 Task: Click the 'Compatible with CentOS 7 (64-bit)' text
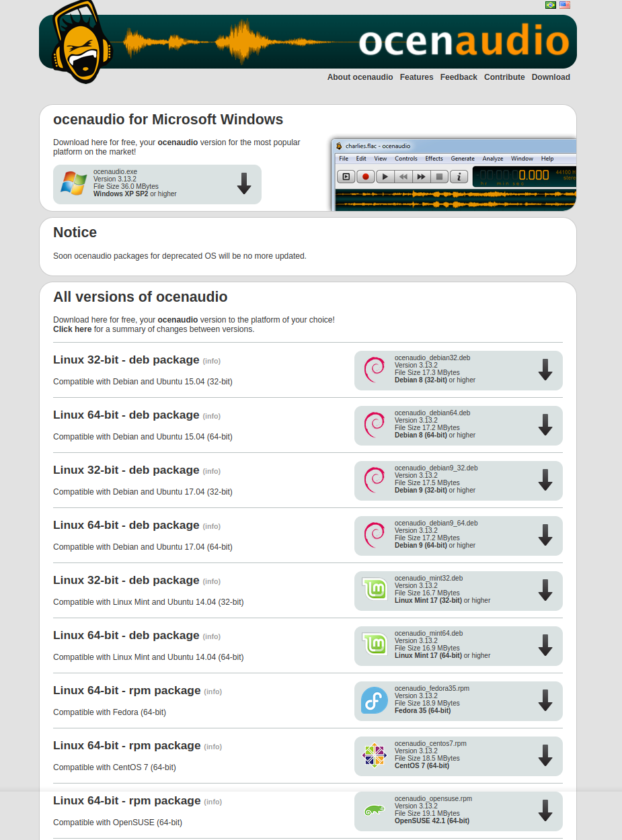(114, 767)
